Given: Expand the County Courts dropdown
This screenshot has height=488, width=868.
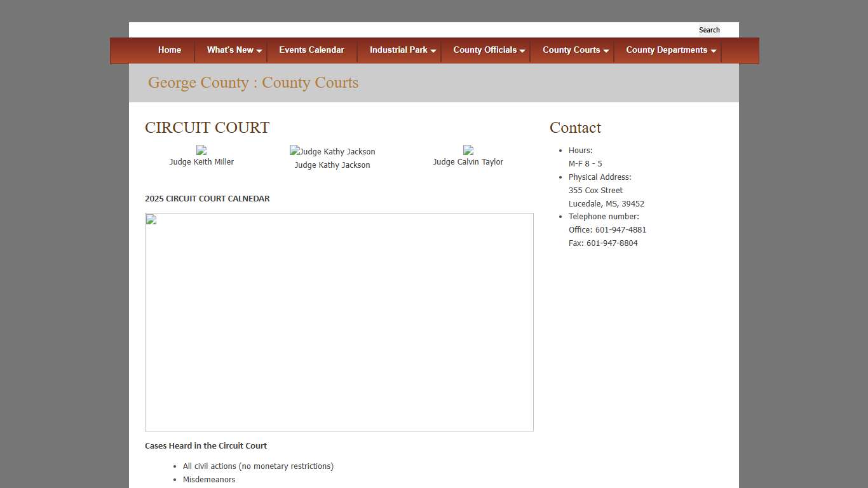Looking at the screenshot, I should pos(571,50).
